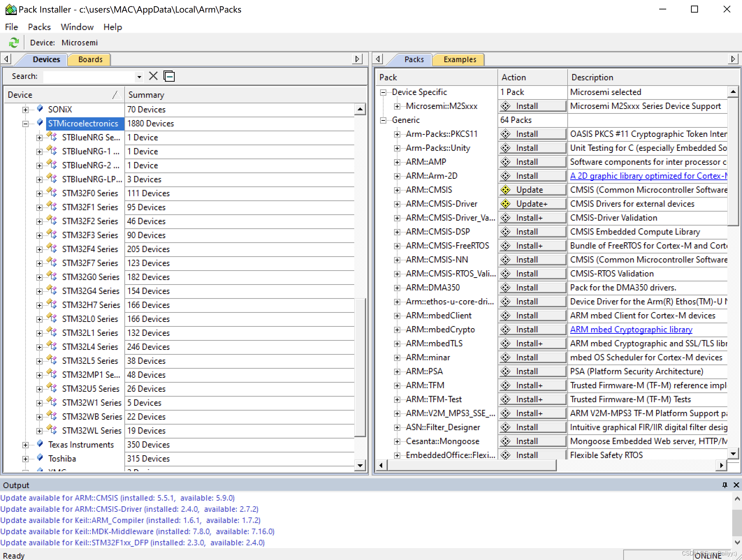Viewport: 742px width, 560px height.
Task: Clear the search with X icon
Action: point(153,76)
